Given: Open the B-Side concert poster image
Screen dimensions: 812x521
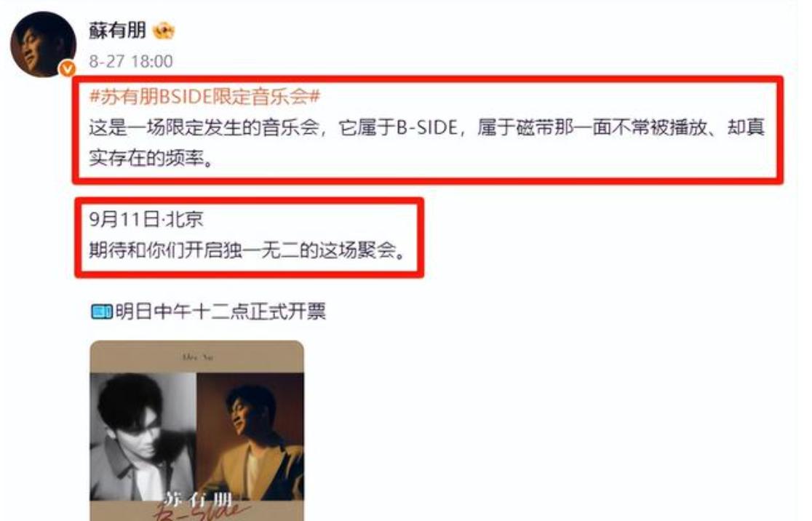Looking at the screenshot, I should coord(196,430).
